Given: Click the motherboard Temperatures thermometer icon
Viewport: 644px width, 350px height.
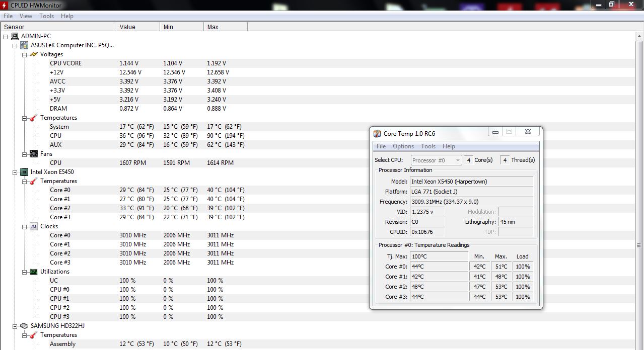Looking at the screenshot, I should click(x=34, y=118).
